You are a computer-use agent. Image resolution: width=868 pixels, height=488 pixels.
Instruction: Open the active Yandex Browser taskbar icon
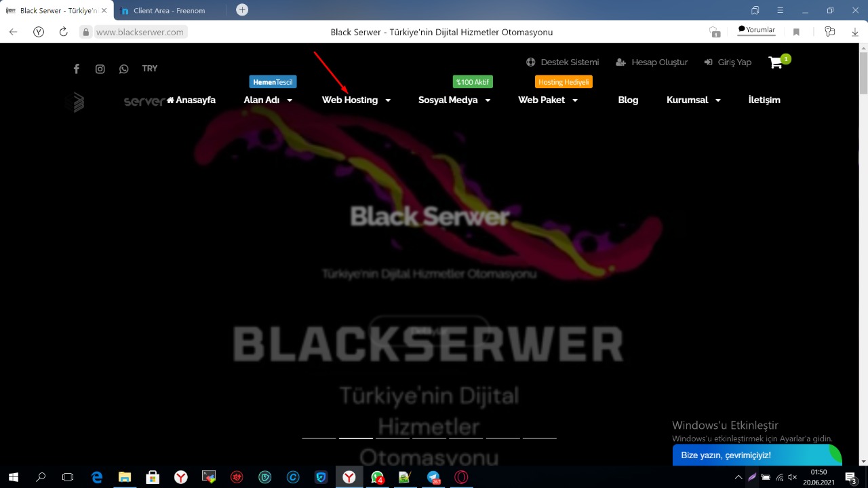click(349, 477)
